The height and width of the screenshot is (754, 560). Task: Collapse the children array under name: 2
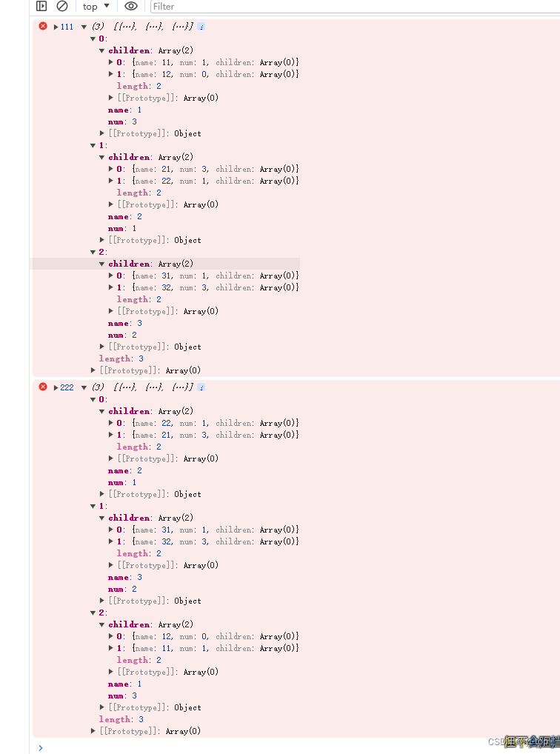click(101, 156)
